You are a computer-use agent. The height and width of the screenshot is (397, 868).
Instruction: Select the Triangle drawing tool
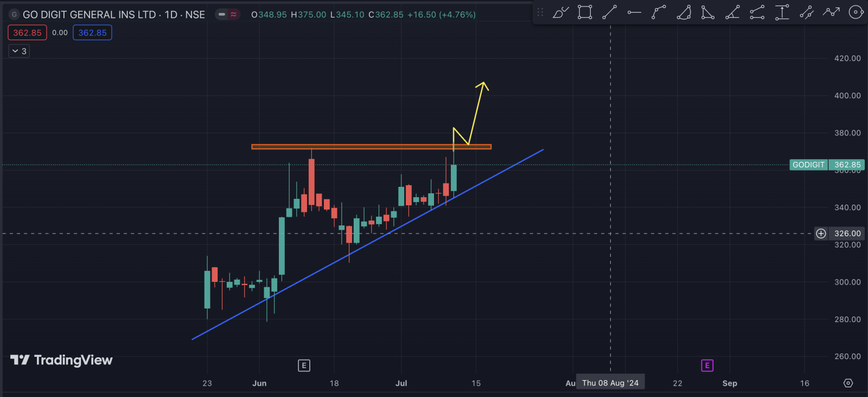[707, 12]
